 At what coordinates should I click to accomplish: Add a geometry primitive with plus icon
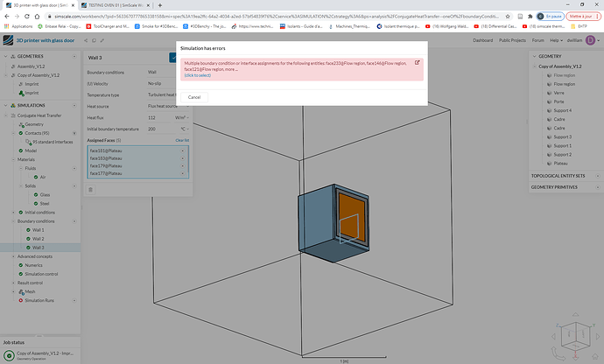pos(598,187)
